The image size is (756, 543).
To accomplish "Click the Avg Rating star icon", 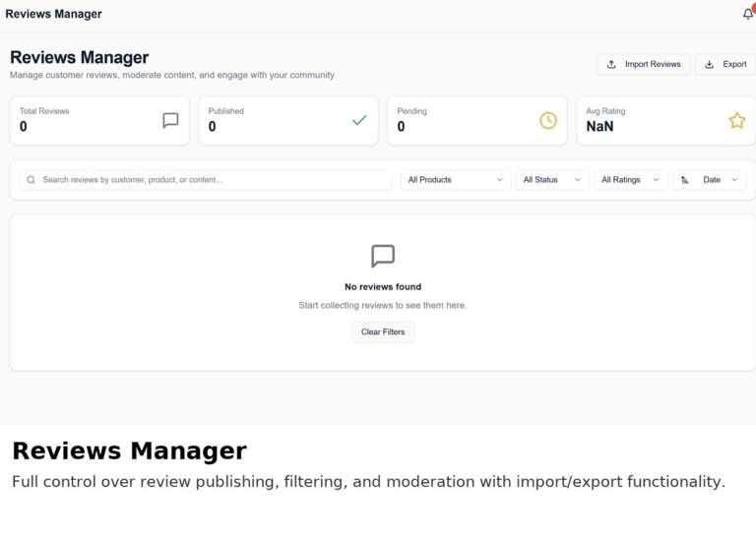I will (x=736, y=120).
